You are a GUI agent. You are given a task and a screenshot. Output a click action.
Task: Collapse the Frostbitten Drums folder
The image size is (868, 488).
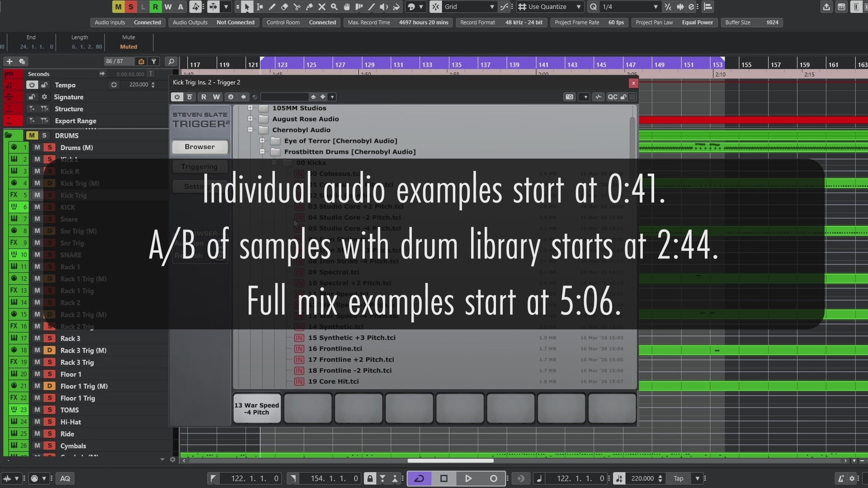262,152
